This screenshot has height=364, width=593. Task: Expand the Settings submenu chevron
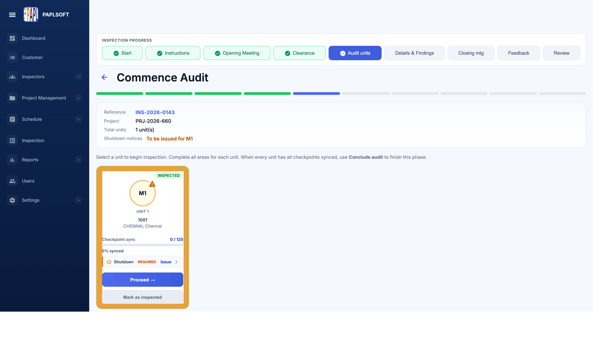[x=78, y=200]
